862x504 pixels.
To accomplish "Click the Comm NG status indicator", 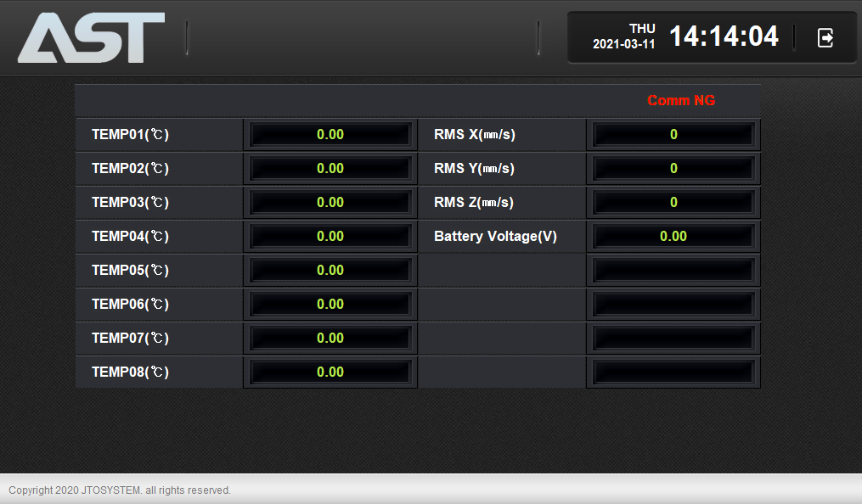I will pyautogui.click(x=681, y=101).
